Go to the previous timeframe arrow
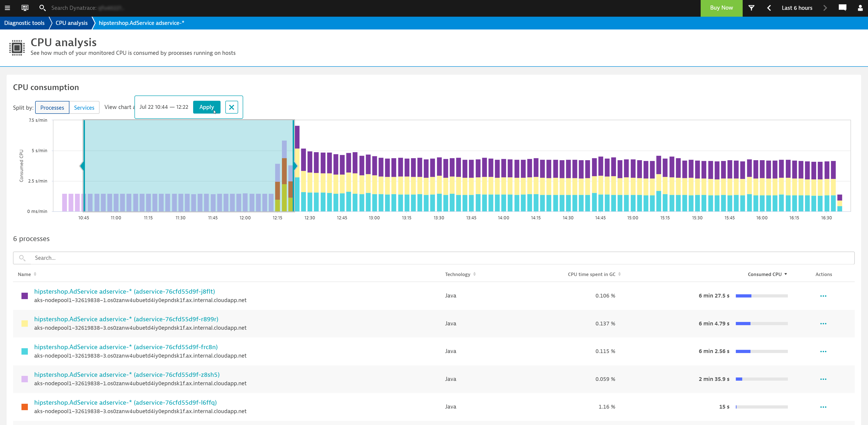868x425 pixels. coord(769,8)
